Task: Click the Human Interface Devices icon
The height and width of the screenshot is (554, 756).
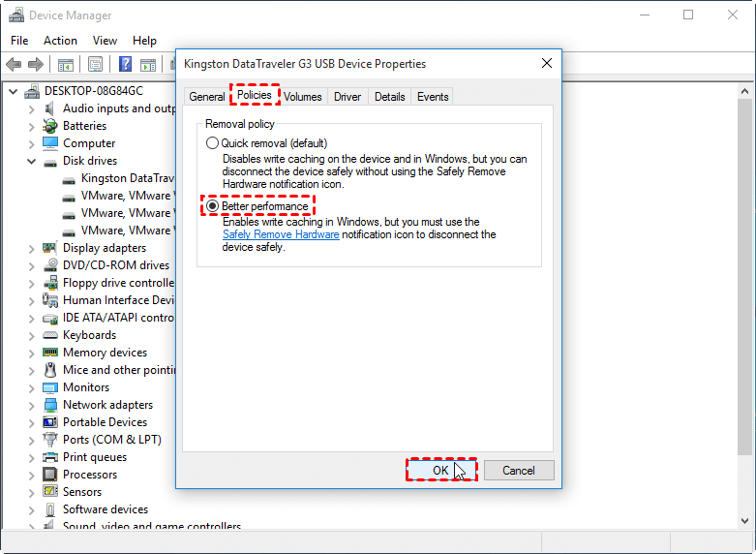Action: (x=50, y=300)
